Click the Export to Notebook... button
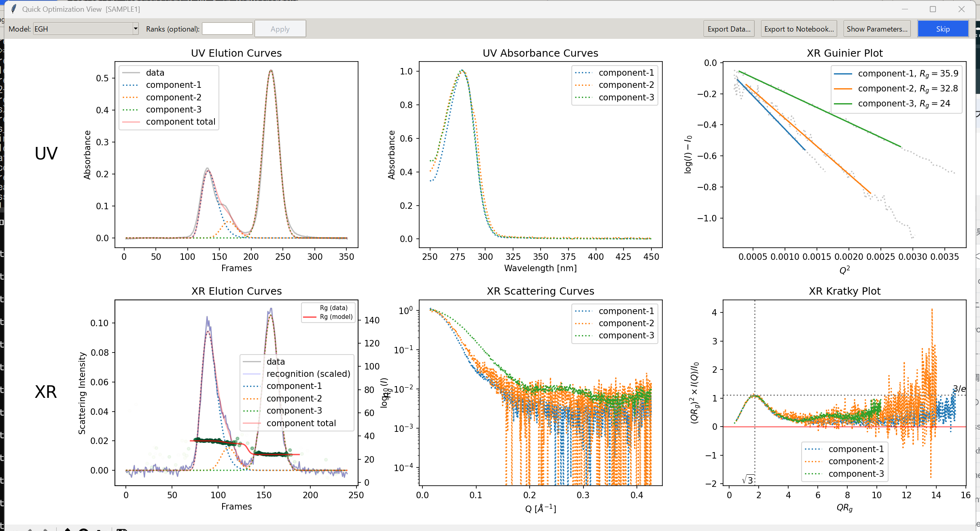The width and height of the screenshot is (980, 531). 799,29
